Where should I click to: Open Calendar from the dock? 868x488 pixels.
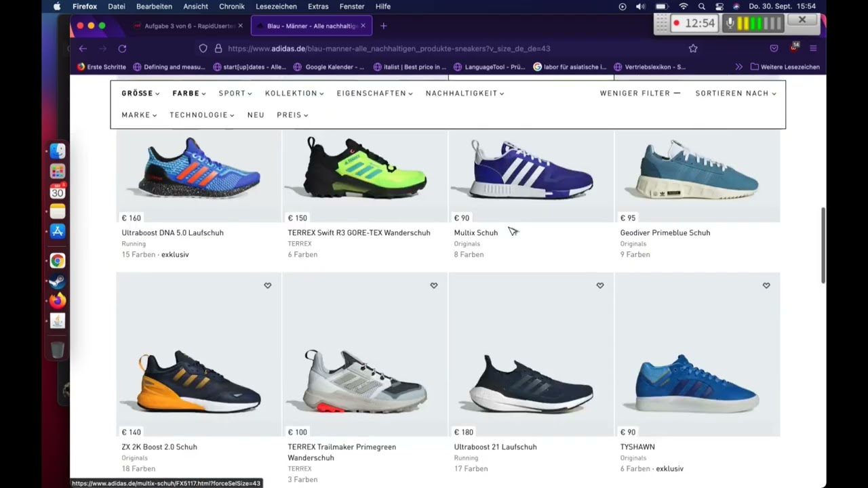[58, 192]
